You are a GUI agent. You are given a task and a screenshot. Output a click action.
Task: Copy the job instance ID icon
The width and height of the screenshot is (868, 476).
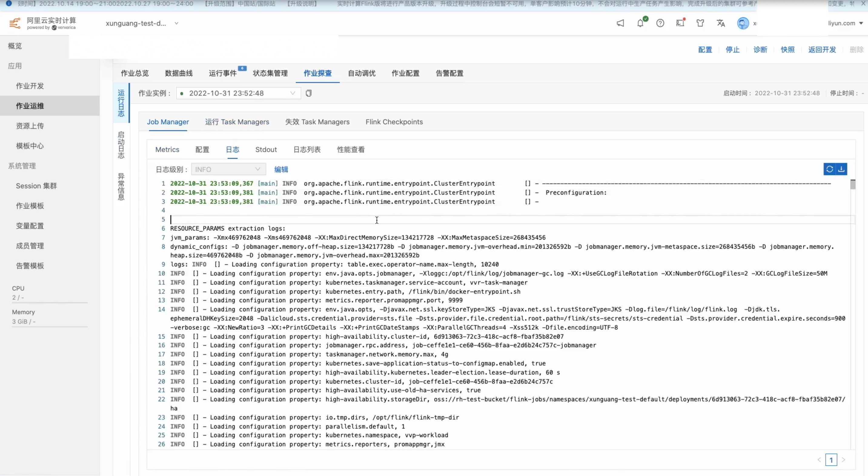click(x=308, y=93)
